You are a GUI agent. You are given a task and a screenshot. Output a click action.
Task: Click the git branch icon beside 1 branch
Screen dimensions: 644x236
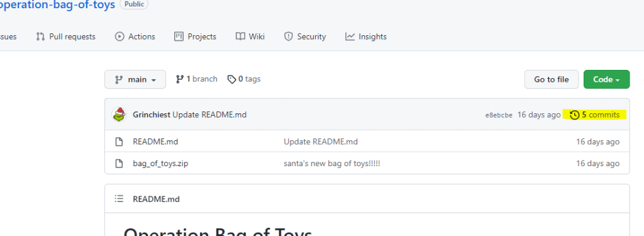[x=179, y=79]
